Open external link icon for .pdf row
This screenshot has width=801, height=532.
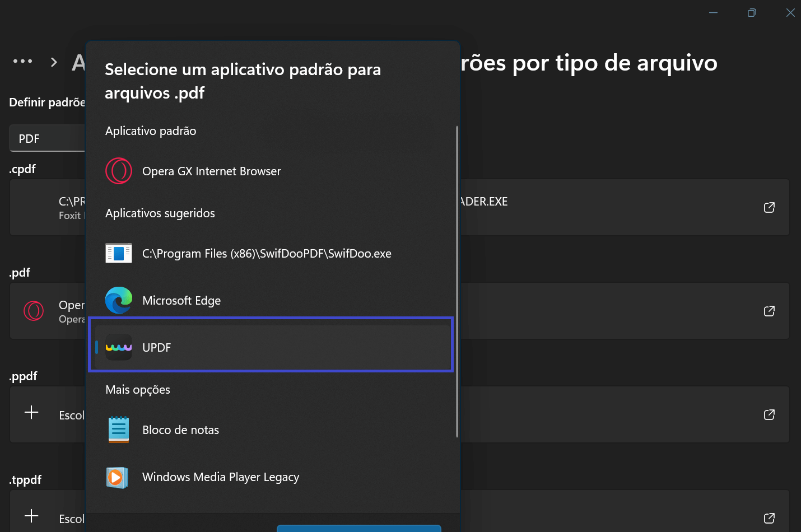tap(769, 311)
